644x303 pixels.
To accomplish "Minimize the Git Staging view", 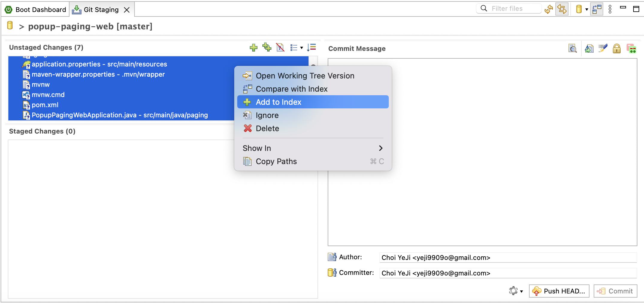I will point(623,7).
